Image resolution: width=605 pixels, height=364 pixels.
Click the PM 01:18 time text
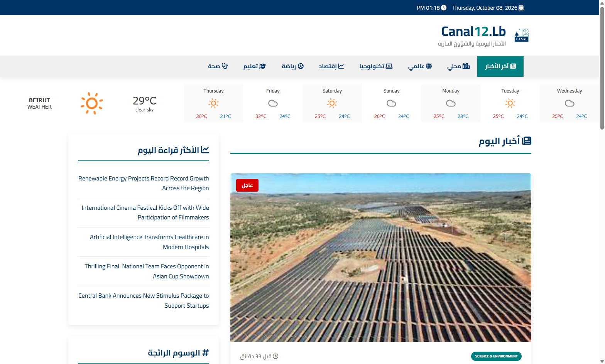tap(428, 8)
